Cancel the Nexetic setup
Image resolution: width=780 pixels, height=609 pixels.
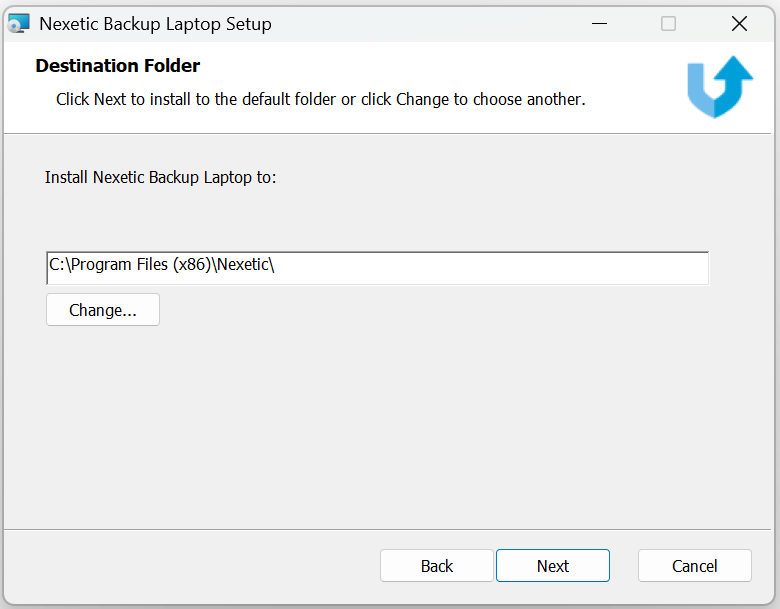(694, 566)
